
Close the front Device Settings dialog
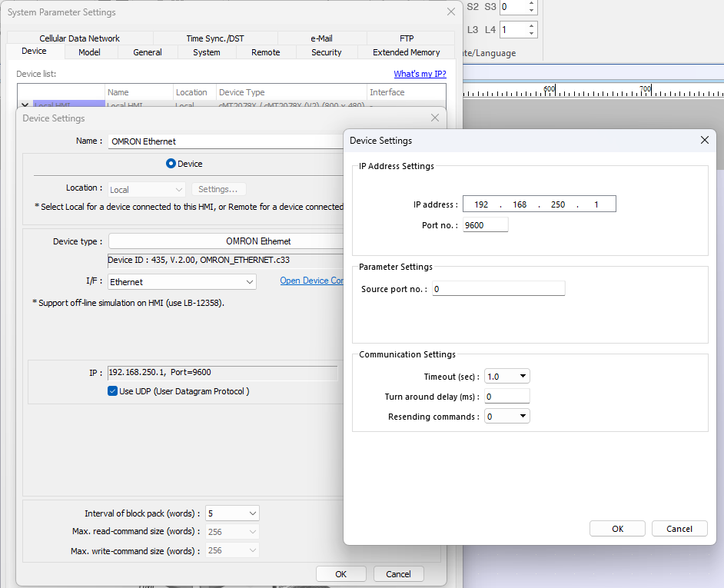click(704, 141)
